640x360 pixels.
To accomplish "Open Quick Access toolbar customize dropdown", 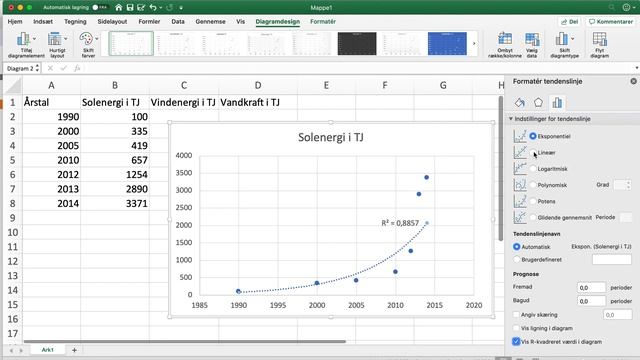I will [x=181, y=7].
